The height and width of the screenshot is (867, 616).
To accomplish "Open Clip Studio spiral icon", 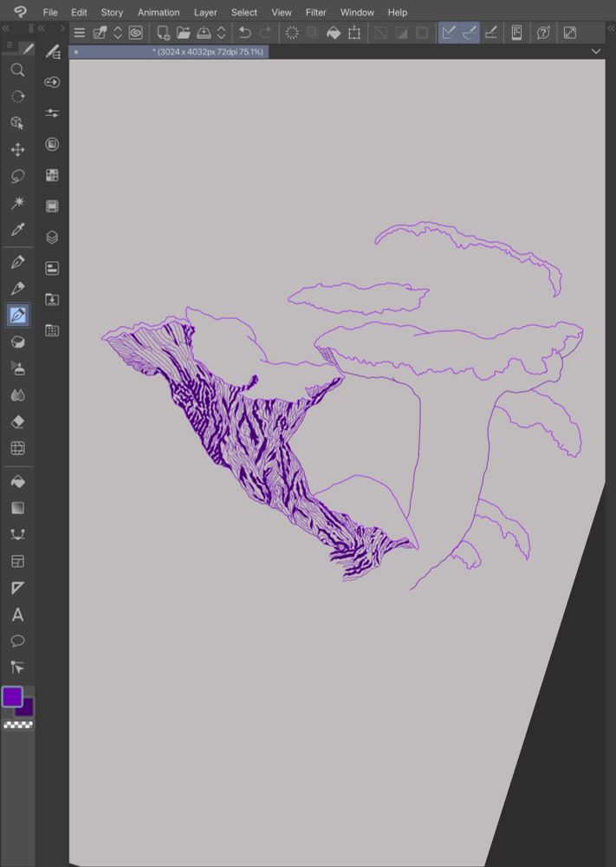I will [136, 33].
